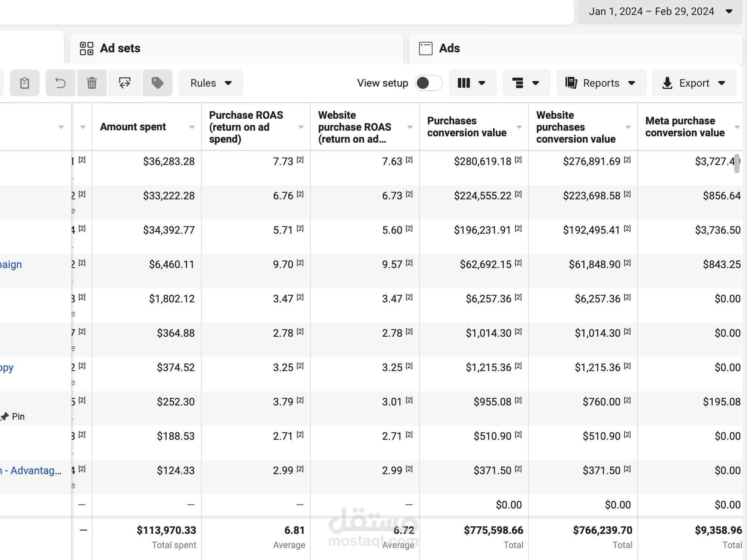
Task: Click the tag label icon
Action: (x=157, y=83)
